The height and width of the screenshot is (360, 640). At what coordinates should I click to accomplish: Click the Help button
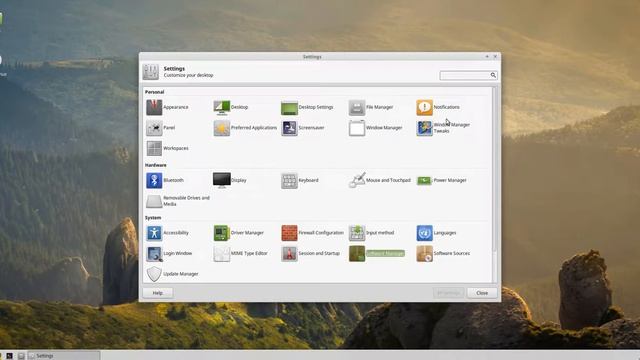(x=158, y=293)
